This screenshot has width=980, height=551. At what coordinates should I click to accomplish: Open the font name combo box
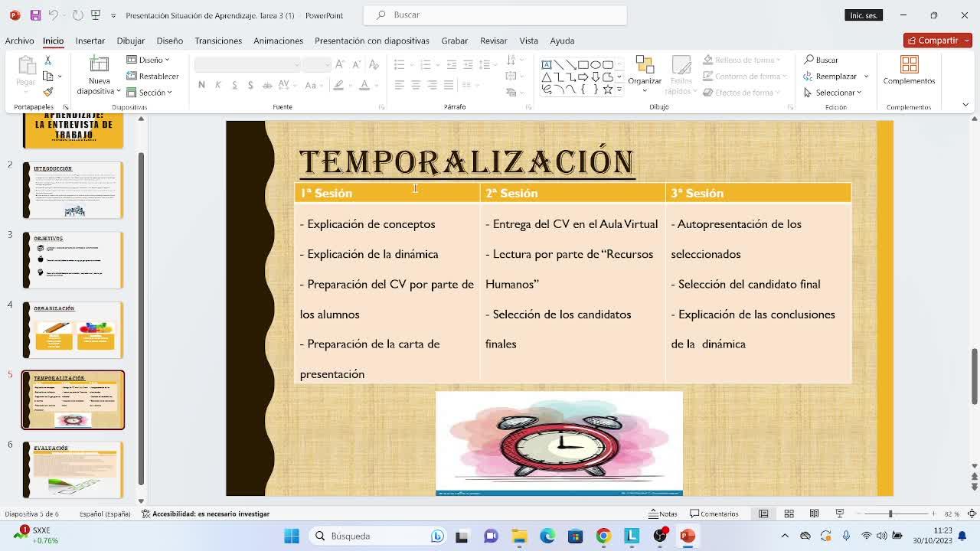247,64
